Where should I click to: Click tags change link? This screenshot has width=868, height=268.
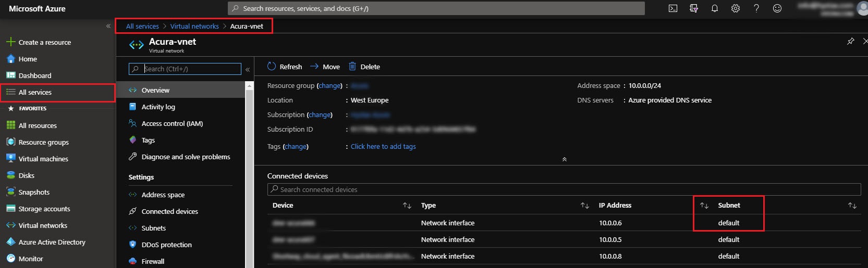click(x=296, y=146)
